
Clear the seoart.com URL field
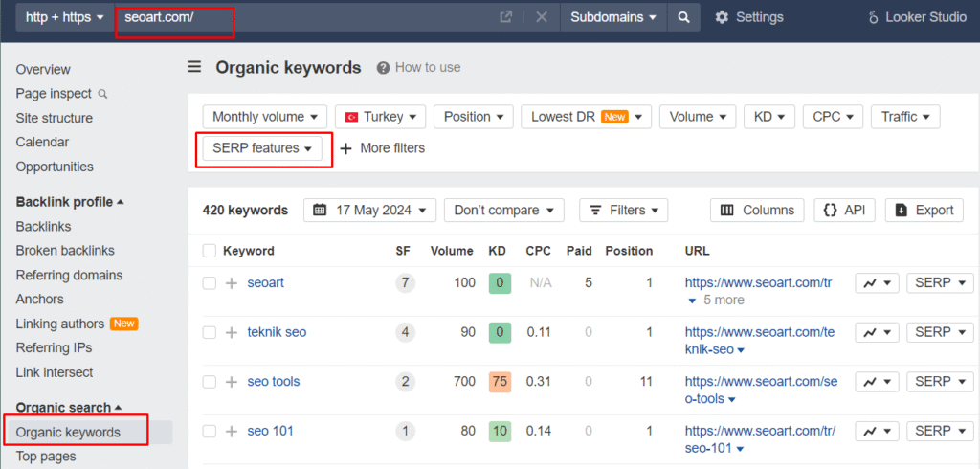click(542, 17)
